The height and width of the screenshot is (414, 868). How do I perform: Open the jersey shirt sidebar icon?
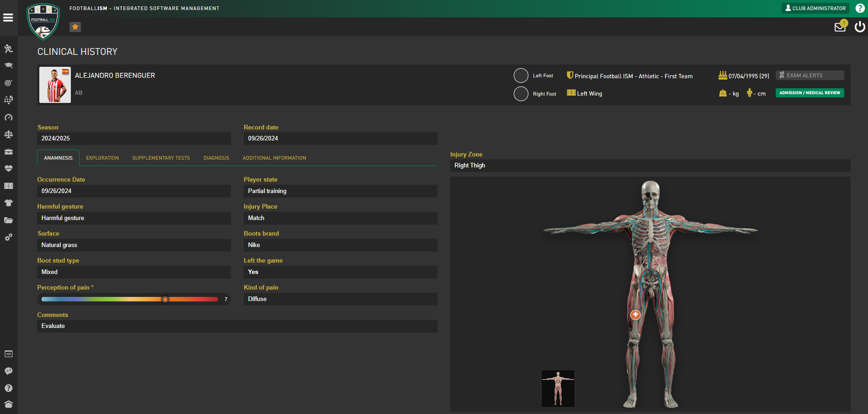click(8, 203)
